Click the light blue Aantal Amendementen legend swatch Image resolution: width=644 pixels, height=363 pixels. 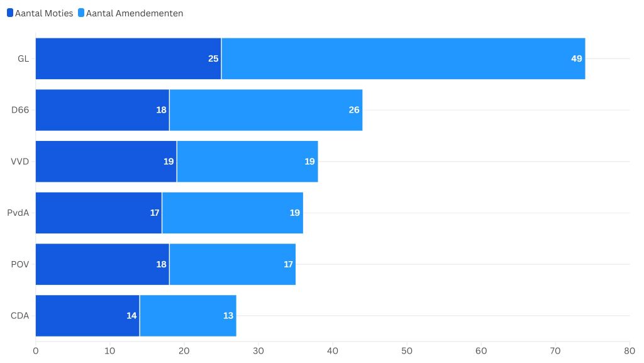click(81, 13)
